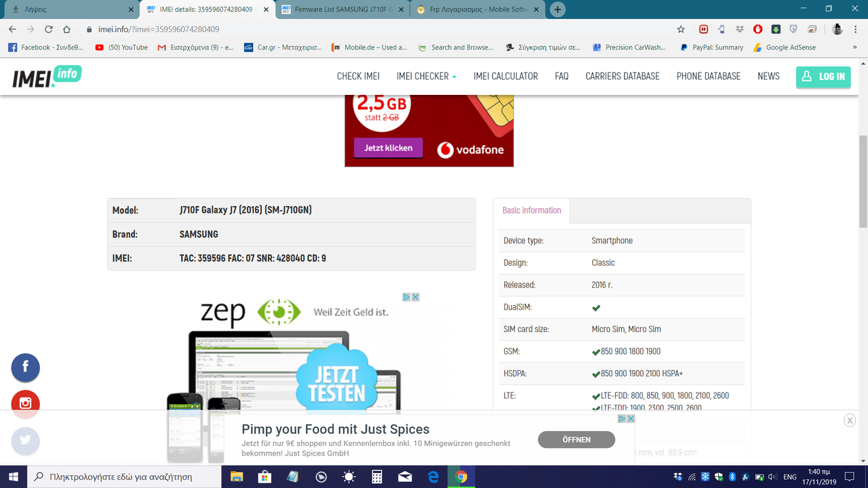Image resolution: width=868 pixels, height=488 pixels.
Task: Go to browser home page
Action: coord(66,29)
